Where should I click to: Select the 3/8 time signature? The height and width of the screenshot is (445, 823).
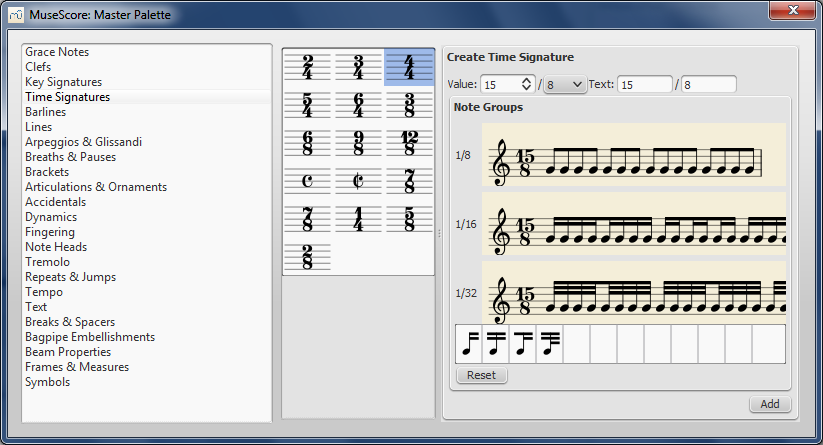[x=409, y=105]
